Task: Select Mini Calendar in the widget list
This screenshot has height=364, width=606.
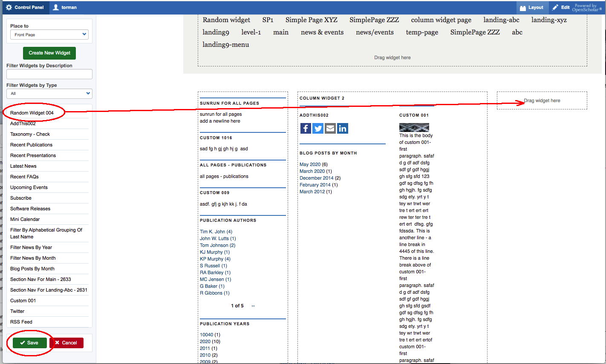Action: (25, 219)
